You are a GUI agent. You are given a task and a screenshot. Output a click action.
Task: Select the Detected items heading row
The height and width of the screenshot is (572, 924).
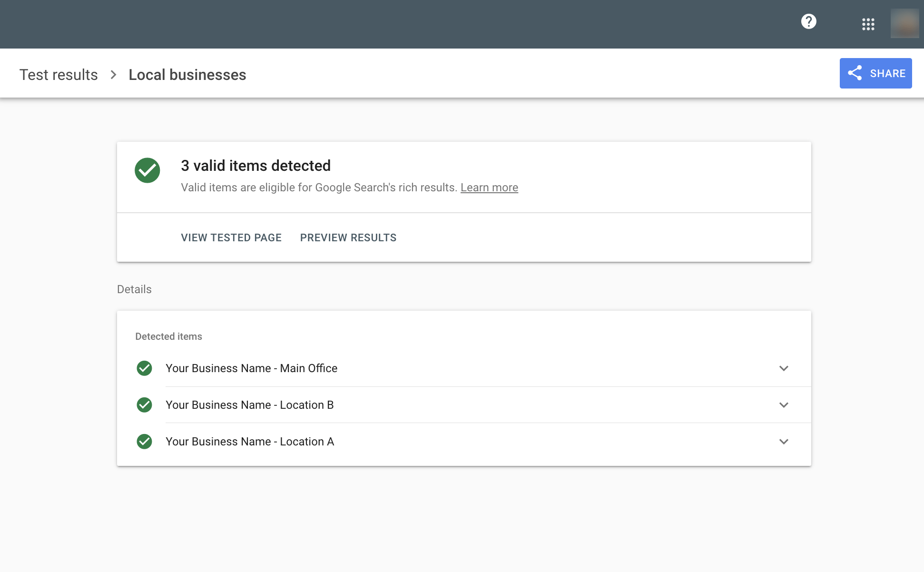pyautogui.click(x=168, y=336)
